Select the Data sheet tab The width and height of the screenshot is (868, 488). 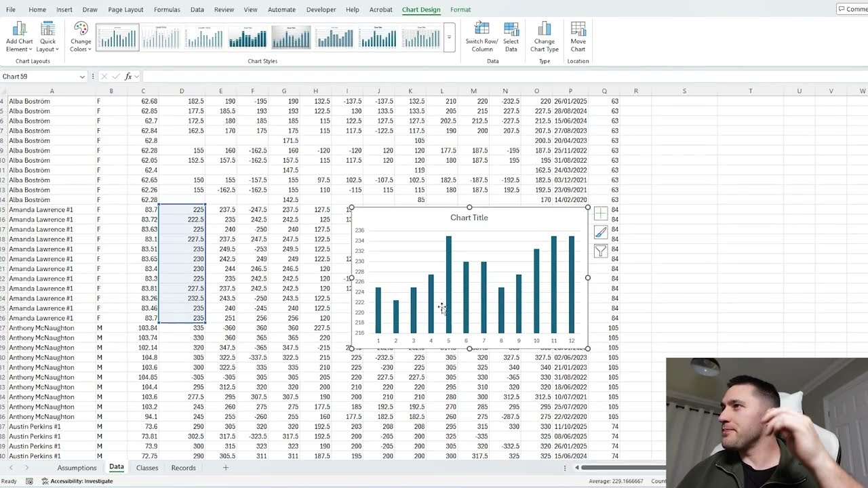(117, 467)
